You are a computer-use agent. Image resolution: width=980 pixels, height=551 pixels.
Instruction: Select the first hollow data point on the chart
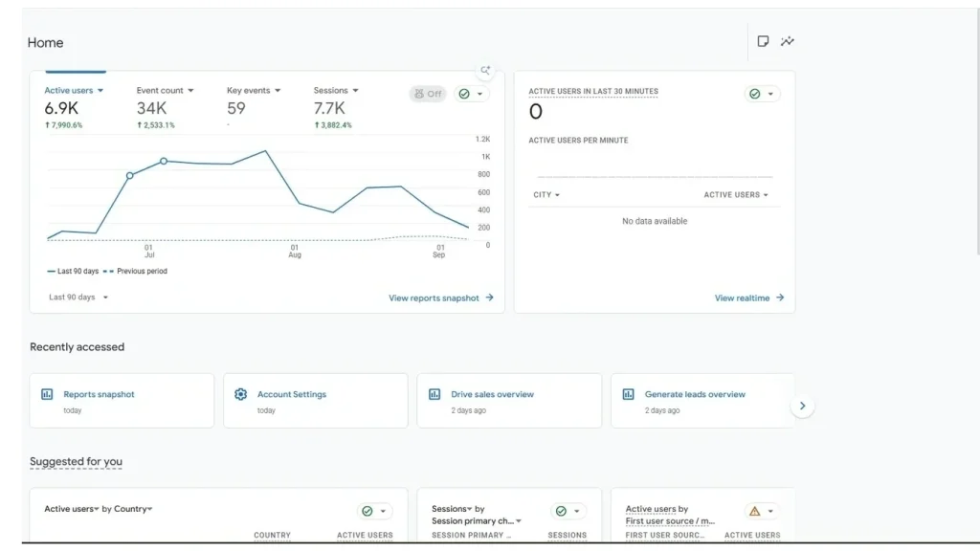click(x=130, y=176)
